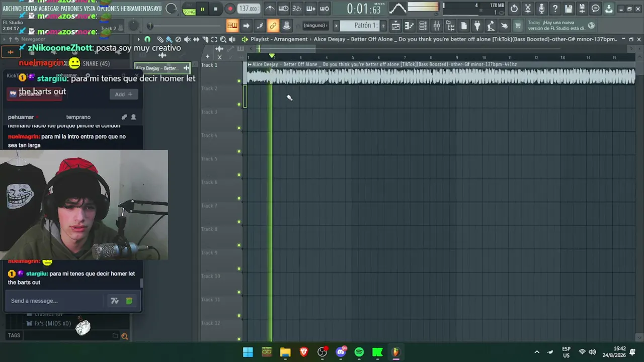
Task: Open the Channel rack from the top toolbar
Action: (423, 26)
